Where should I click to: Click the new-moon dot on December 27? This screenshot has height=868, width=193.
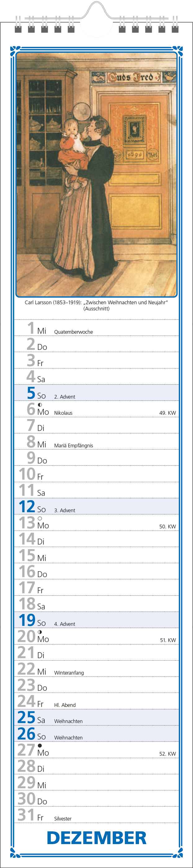[x=40, y=745]
